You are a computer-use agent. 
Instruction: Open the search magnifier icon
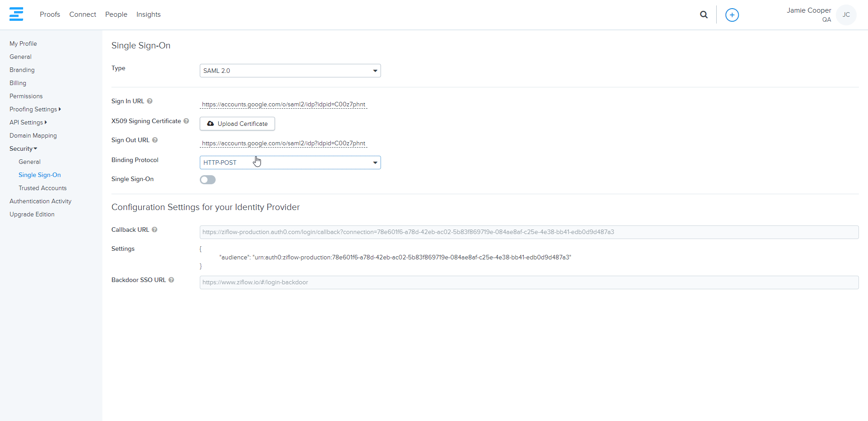[704, 14]
